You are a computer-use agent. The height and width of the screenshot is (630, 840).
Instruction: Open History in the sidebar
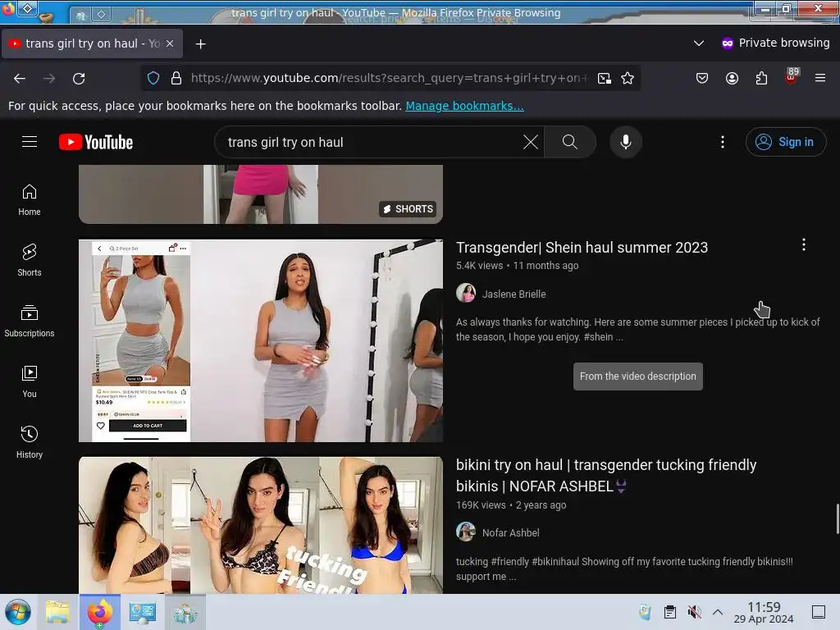point(30,442)
